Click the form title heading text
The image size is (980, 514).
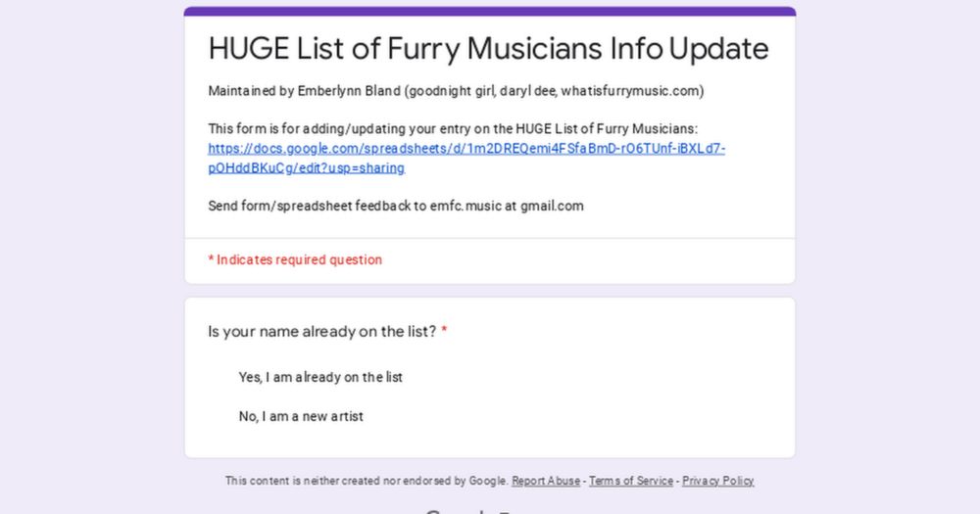pyautogui.click(x=488, y=49)
